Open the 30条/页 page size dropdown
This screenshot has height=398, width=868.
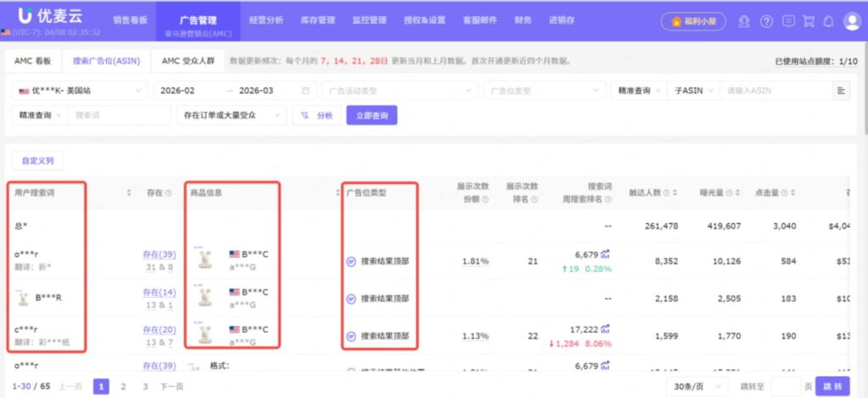pyautogui.click(x=698, y=386)
